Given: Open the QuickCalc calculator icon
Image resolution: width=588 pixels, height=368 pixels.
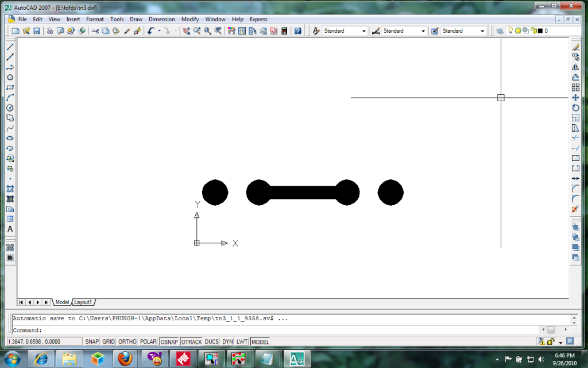Looking at the screenshot, I should pos(284,31).
